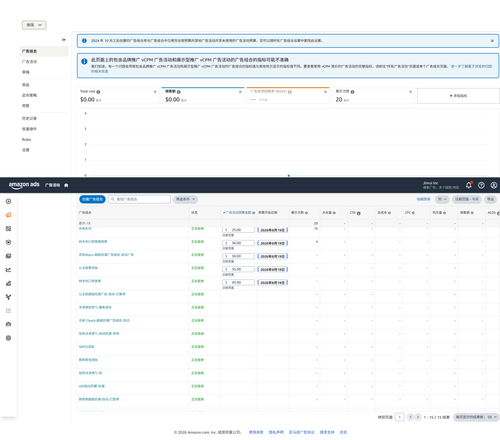
Task: Open Rules in the side menu
Action: (x=27, y=140)
